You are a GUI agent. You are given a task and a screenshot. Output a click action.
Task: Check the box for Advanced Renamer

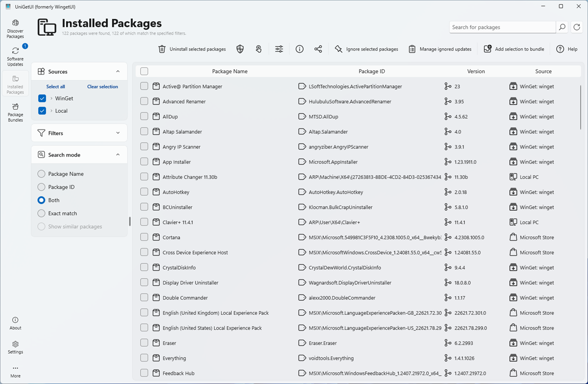144,102
